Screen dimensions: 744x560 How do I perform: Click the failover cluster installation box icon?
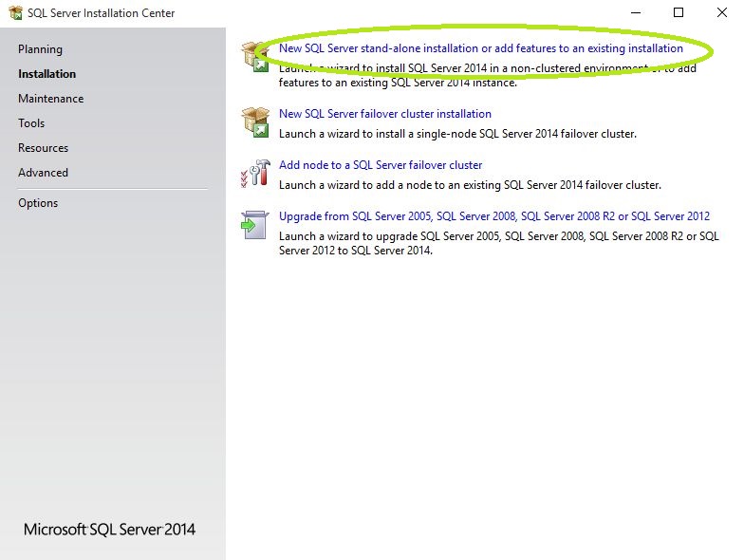[255, 121]
